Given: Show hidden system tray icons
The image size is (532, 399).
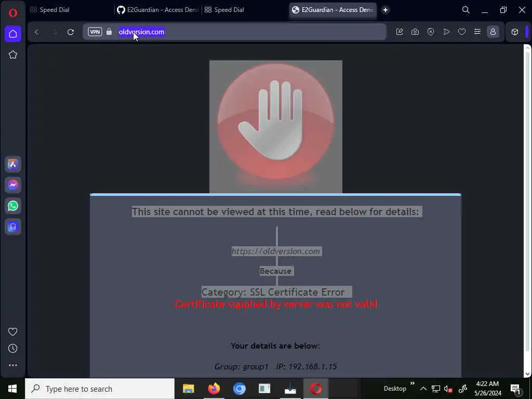Looking at the screenshot, I should click(x=423, y=389).
